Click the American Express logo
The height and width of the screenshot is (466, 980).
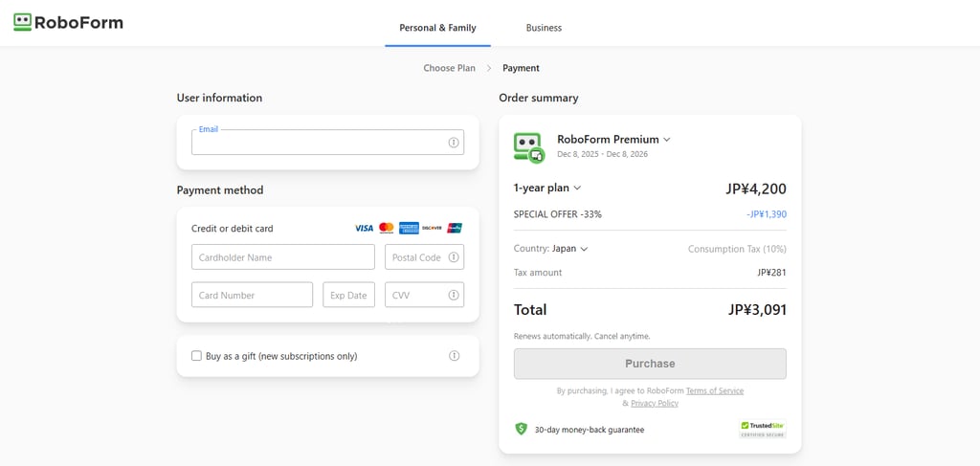(409, 228)
